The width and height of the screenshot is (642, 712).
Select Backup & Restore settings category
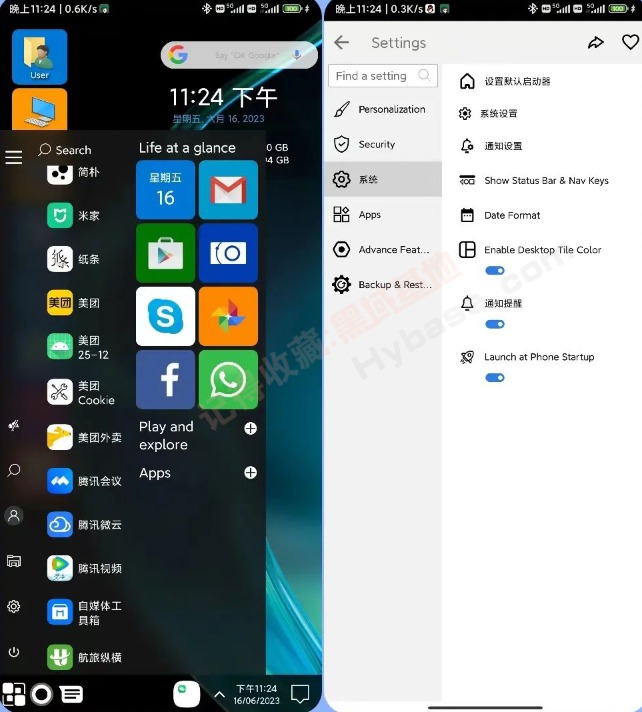tap(383, 285)
